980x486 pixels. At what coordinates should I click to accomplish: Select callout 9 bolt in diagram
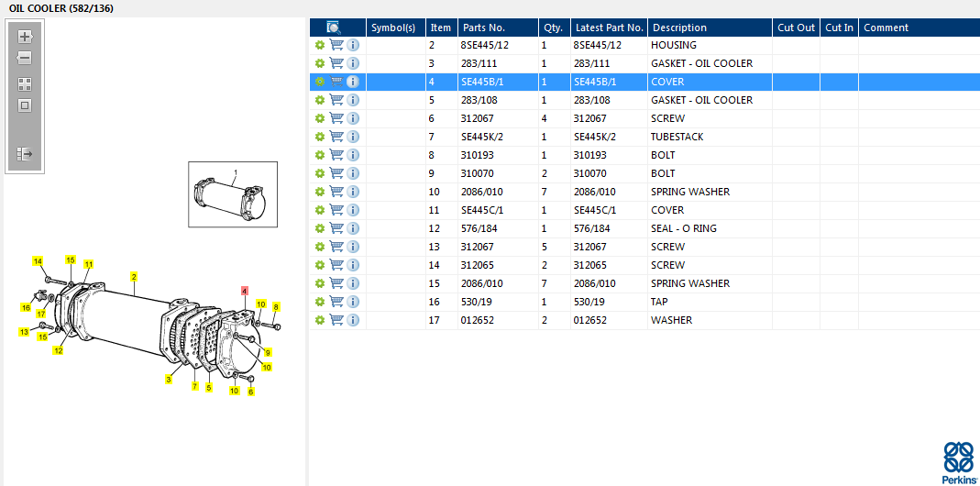tap(268, 352)
